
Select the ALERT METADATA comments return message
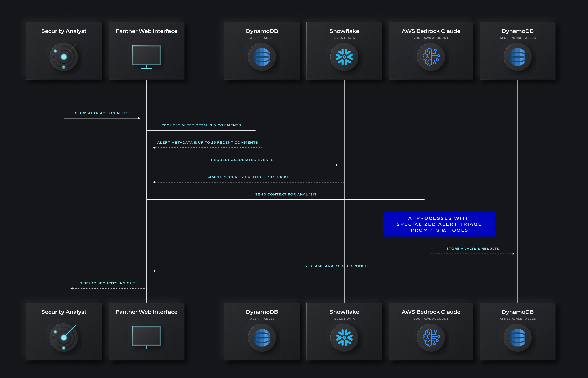[x=208, y=142]
